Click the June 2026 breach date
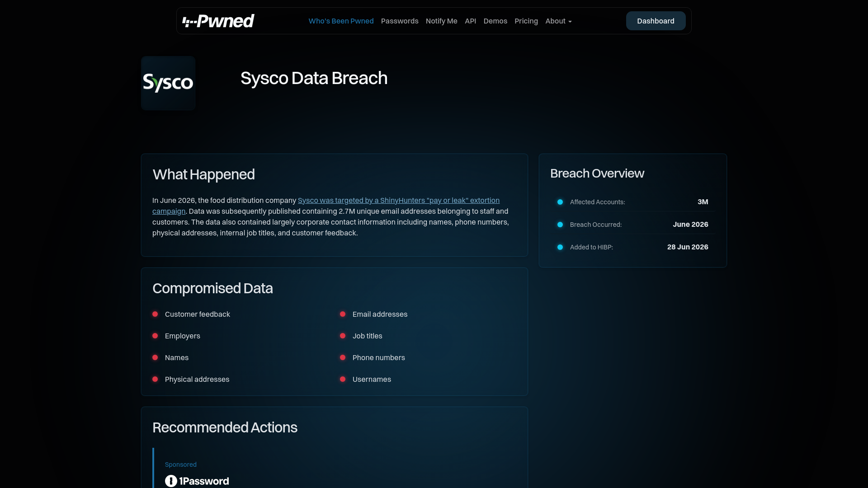868x488 pixels. pyautogui.click(x=690, y=225)
